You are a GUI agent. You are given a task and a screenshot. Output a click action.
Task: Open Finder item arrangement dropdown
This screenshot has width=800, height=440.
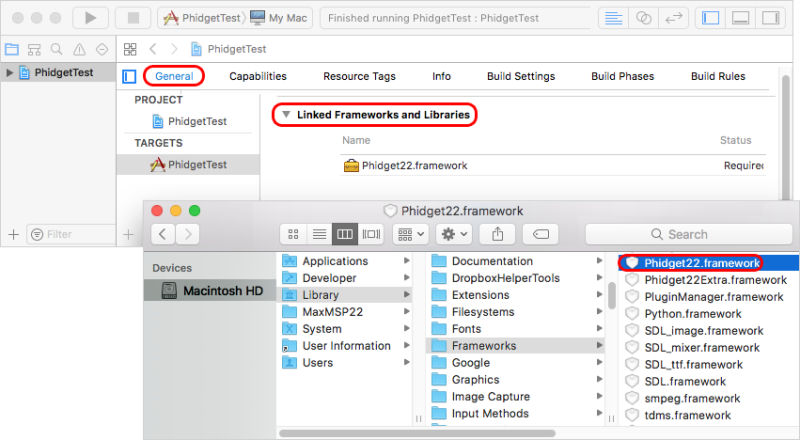point(411,234)
